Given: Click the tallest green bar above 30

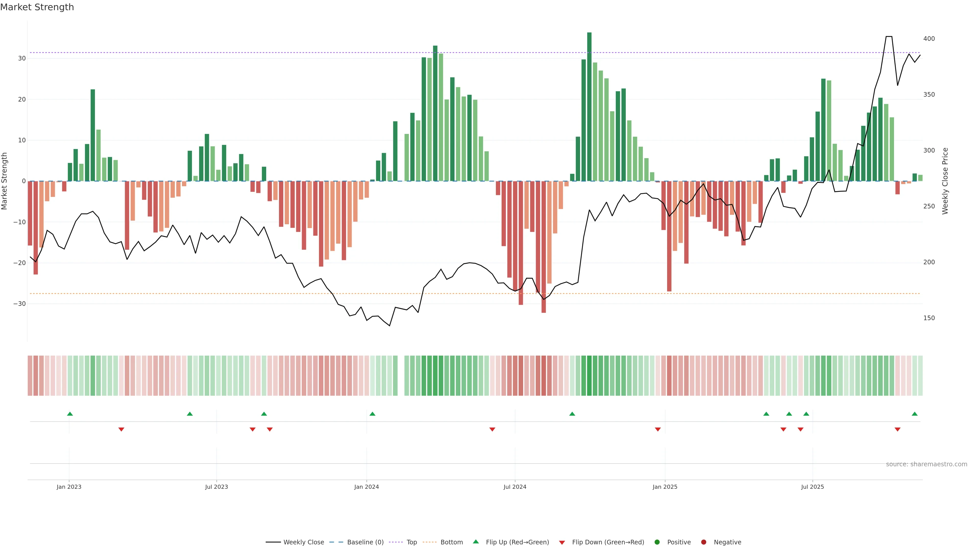Looking at the screenshot, I should [589, 106].
